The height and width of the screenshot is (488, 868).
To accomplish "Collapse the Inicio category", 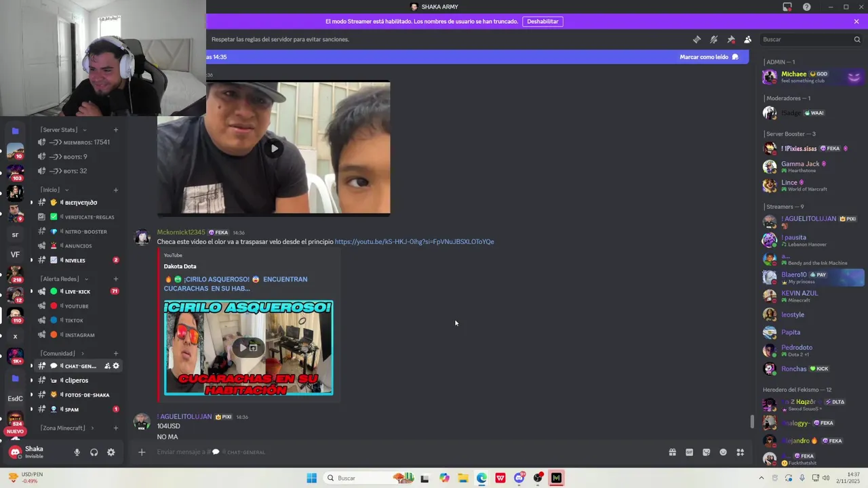I will pos(54,190).
